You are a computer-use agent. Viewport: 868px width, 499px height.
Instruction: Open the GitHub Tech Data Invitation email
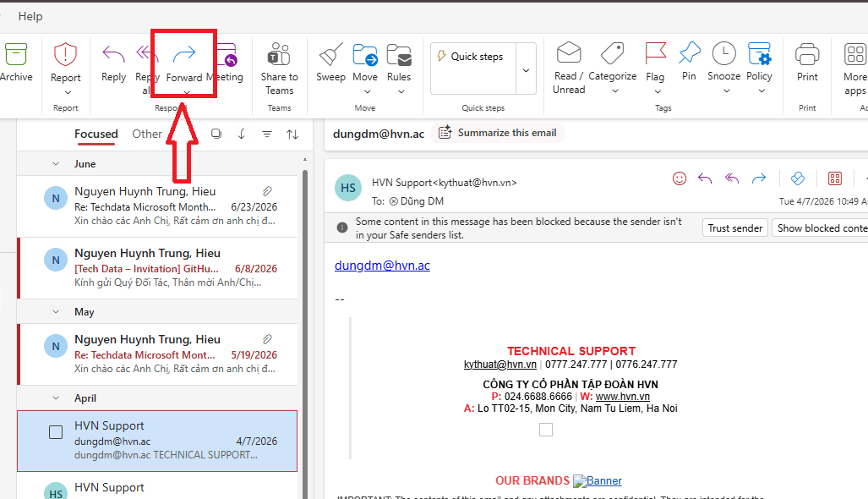tap(157, 269)
